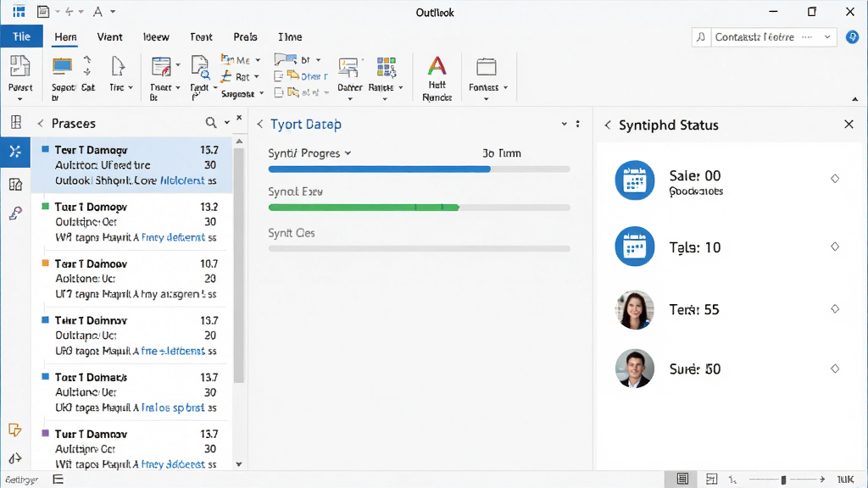868x488 pixels.
Task: Select the Tisart document-with-pen icon
Action: coord(161,67)
